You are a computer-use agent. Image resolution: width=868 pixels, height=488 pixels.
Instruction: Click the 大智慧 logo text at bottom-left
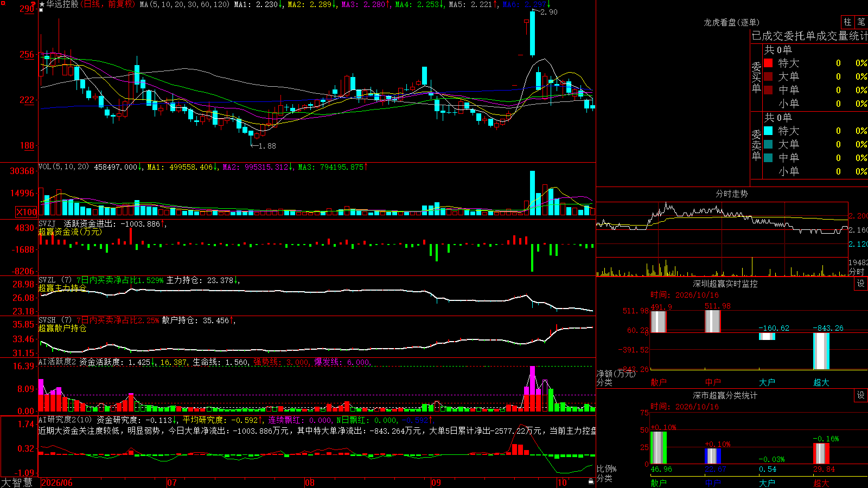pyautogui.click(x=17, y=482)
